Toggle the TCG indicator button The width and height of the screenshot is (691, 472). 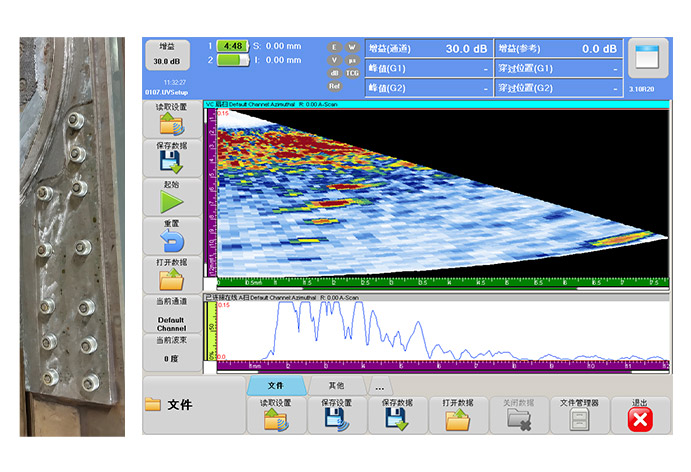pos(352,73)
